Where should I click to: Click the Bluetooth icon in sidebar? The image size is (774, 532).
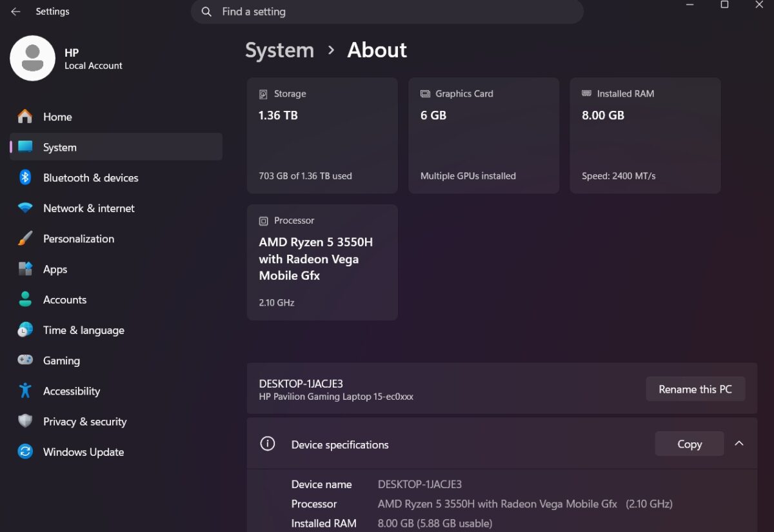[25, 177]
